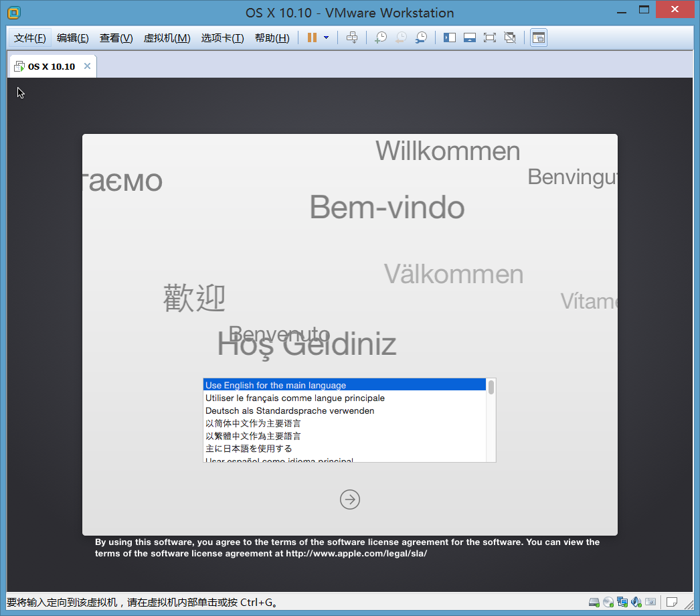This screenshot has width=700, height=616.
Task: Open the message log note icon
Action: tap(671, 602)
